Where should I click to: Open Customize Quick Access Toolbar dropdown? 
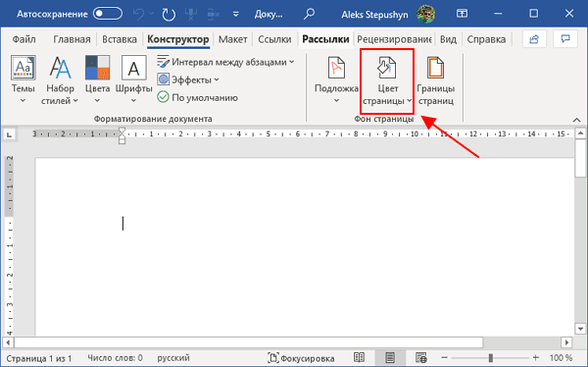(235, 15)
